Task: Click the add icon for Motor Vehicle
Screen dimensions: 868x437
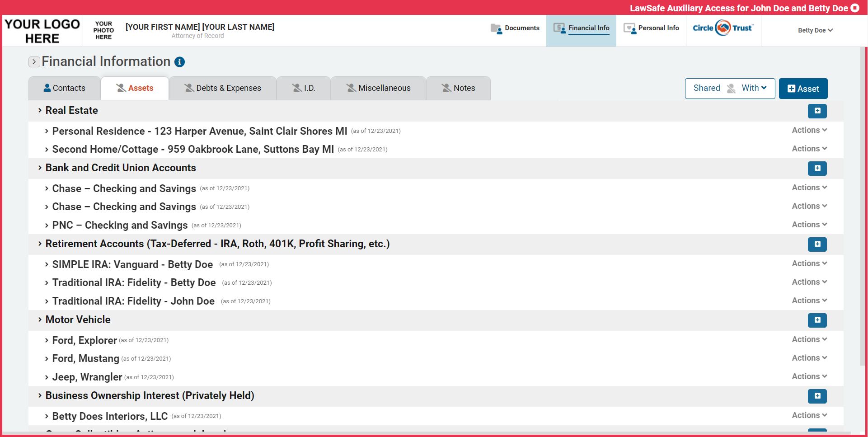Action: coord(817,320)
